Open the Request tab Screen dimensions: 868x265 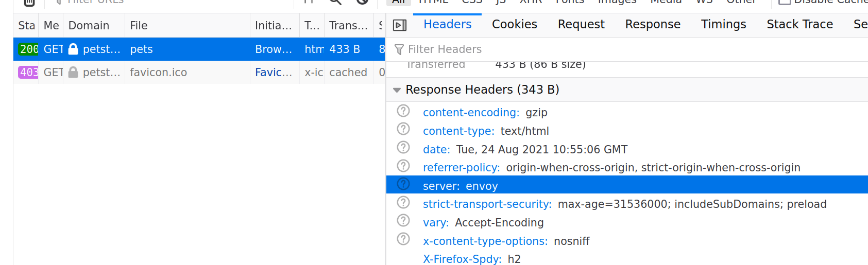[581, 24]
